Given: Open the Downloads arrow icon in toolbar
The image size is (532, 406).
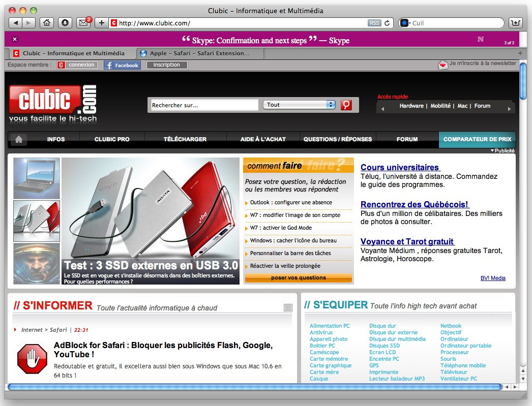Looking at the screenshot, I should pos(65,23).
